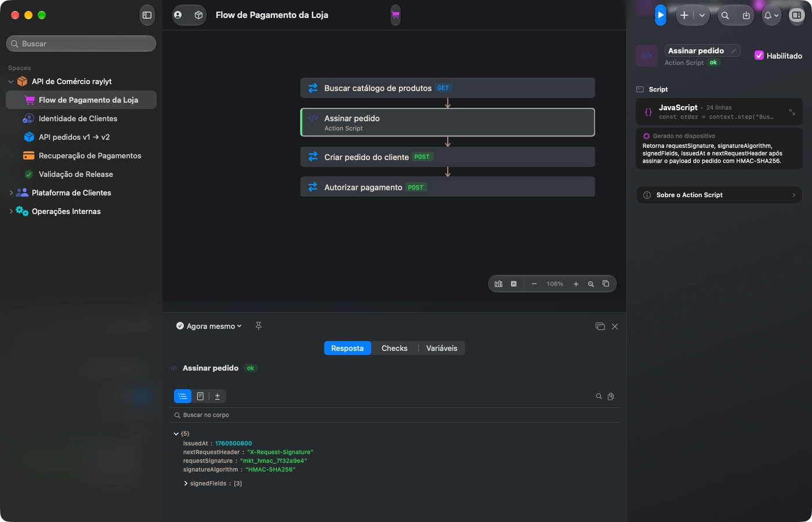
Task: Run the flow with the blue play button
Action: pos(661,15)
